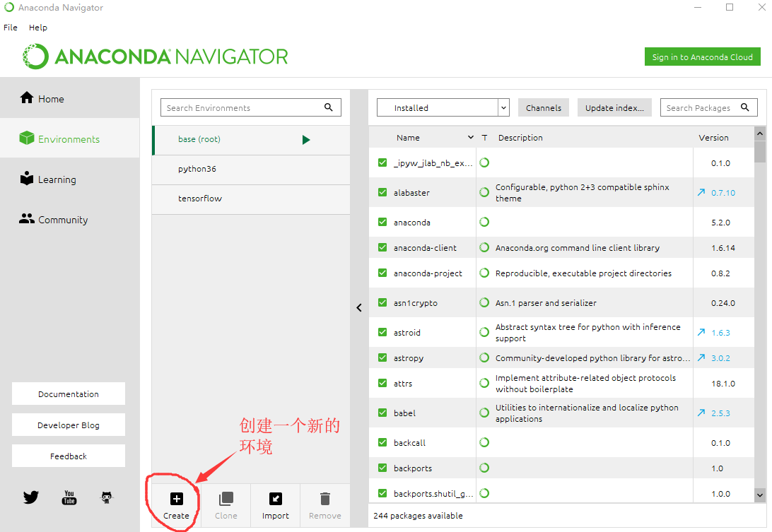Click the upgrade arrow for babel 2.5.3
This screenshot has width=772, height=532.
(701, 413)
